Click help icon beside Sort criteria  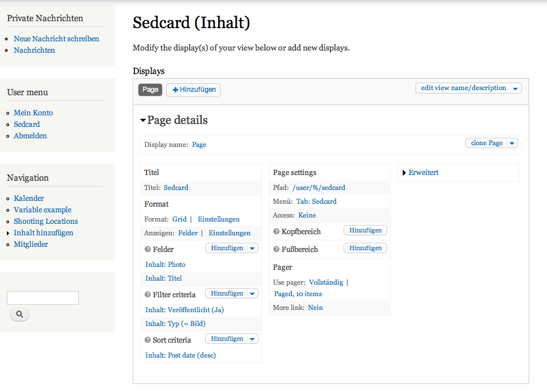[148, 340]
